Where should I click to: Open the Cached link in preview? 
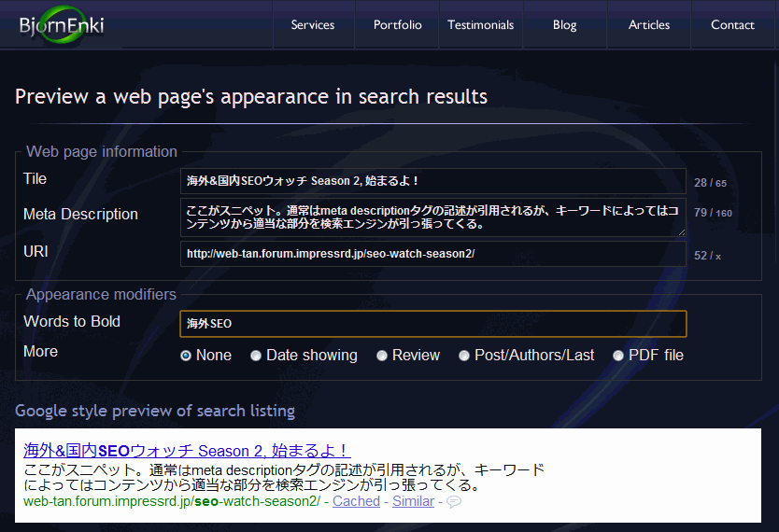[356, 501]
